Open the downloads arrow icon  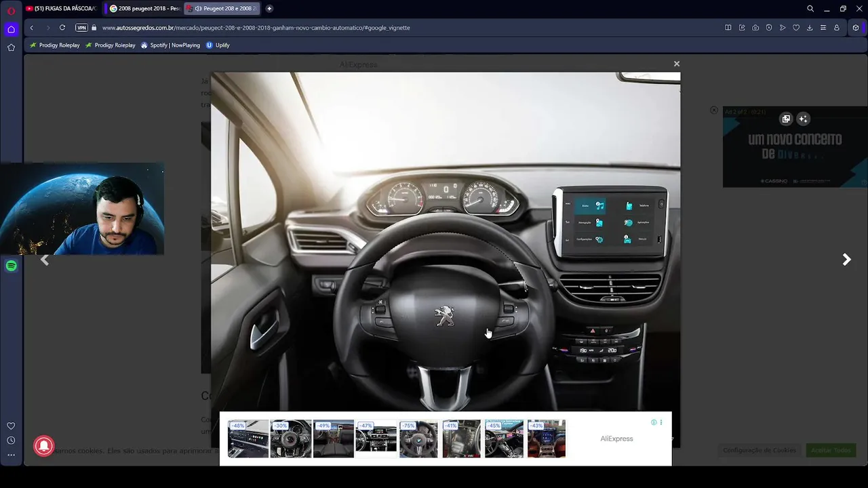click(x=809, y=28)
